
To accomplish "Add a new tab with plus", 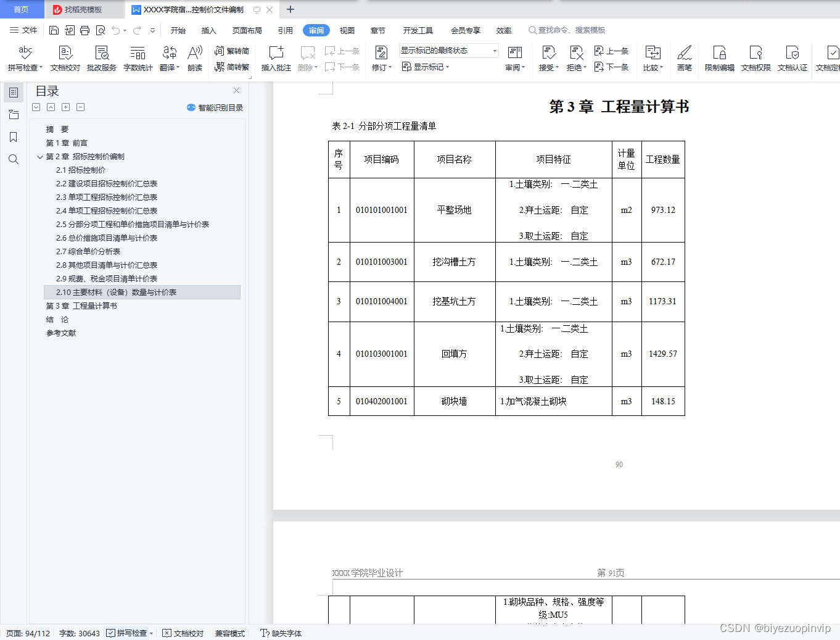I will pyautogui.click(x=290, y=9).
